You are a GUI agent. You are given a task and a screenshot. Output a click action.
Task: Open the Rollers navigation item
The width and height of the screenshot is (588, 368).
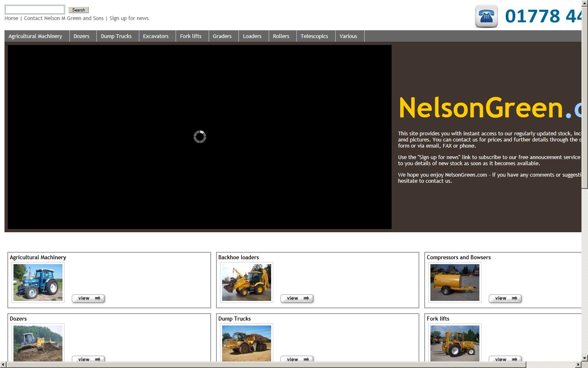[281, 36]
